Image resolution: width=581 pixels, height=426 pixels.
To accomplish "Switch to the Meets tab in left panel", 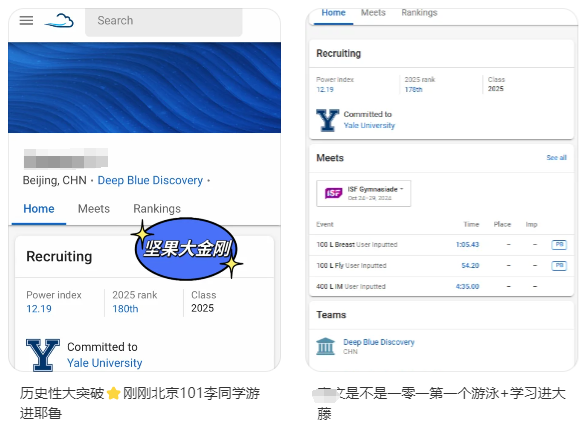I will point(94,209).
